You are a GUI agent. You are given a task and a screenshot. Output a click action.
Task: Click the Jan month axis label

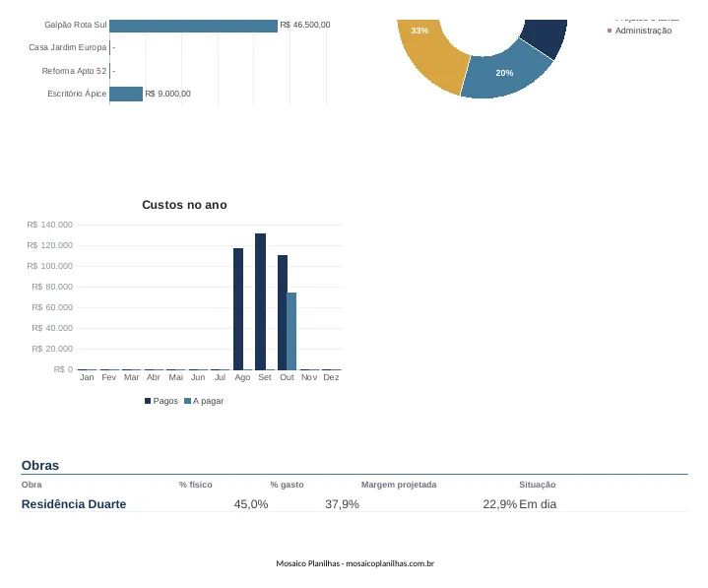point(87,377)
